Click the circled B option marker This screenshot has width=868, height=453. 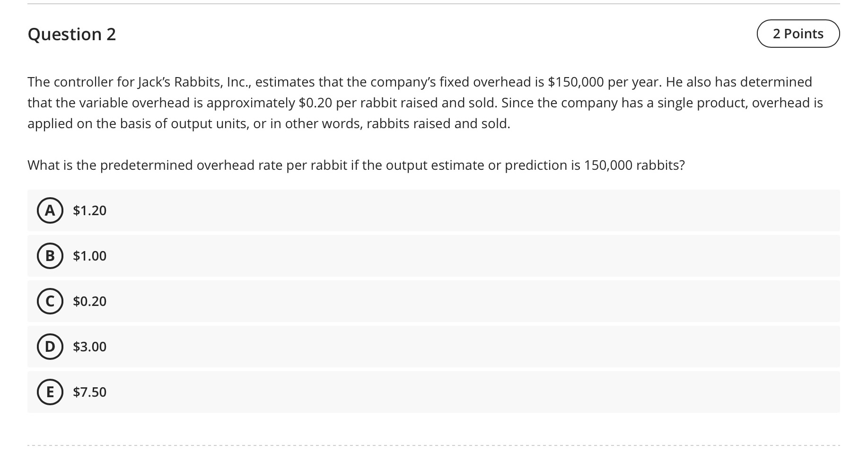pos(50,255)
